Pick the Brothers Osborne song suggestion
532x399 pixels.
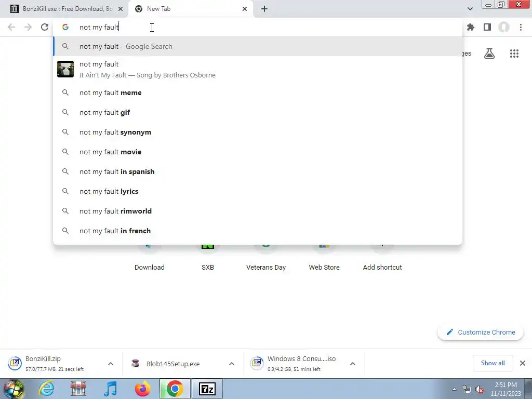point(258,69)
